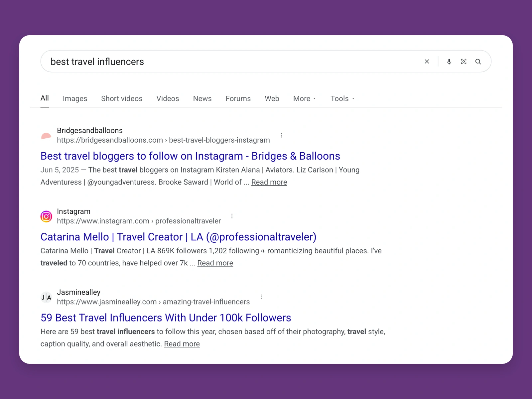Click the Jun 5, 2025 date text
The width and height of the screenshot is (532, 399).
[60, 170]
